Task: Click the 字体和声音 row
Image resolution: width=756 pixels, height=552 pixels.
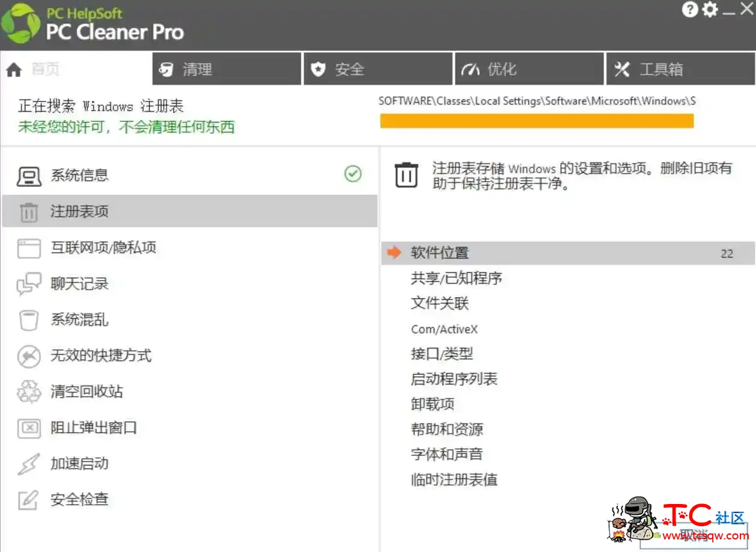Action: pos(568,455)
